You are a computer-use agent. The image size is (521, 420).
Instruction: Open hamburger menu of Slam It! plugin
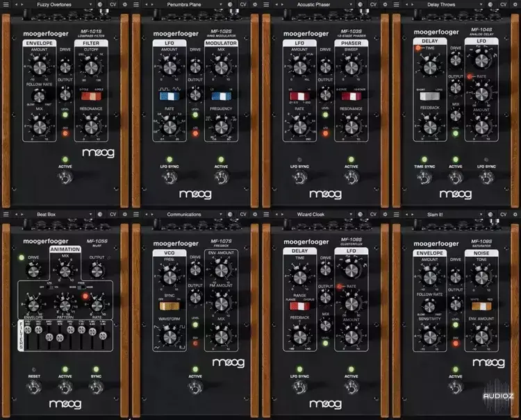click(397, 215)
